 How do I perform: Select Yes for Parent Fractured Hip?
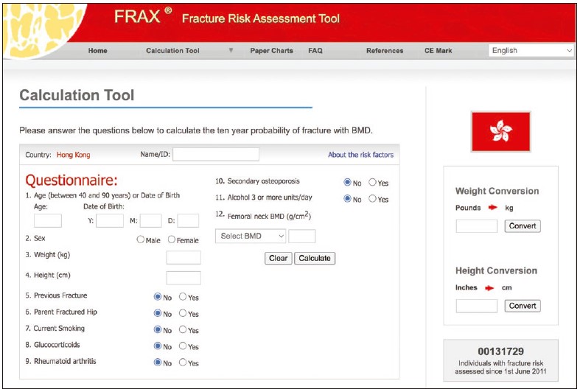tap(183, 313)
